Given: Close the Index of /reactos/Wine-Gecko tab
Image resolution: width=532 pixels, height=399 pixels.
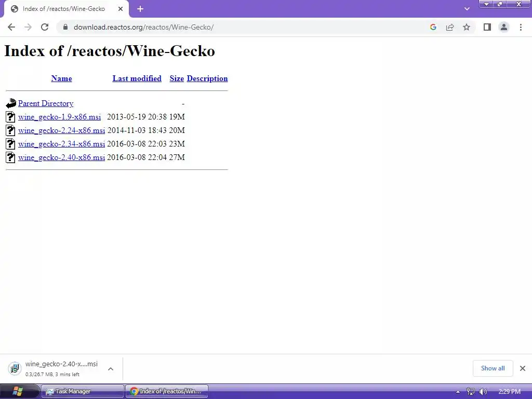Looking at the screenshot, I should coord(121,9).
